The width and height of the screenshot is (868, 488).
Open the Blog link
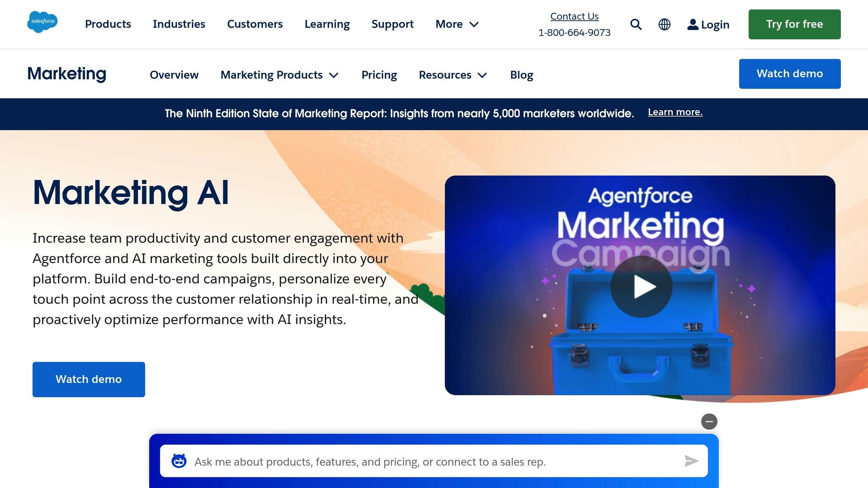coord(522,75)
